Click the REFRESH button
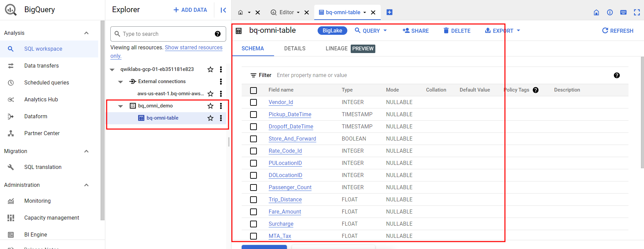Screen dimensions: 644x249 618,31
